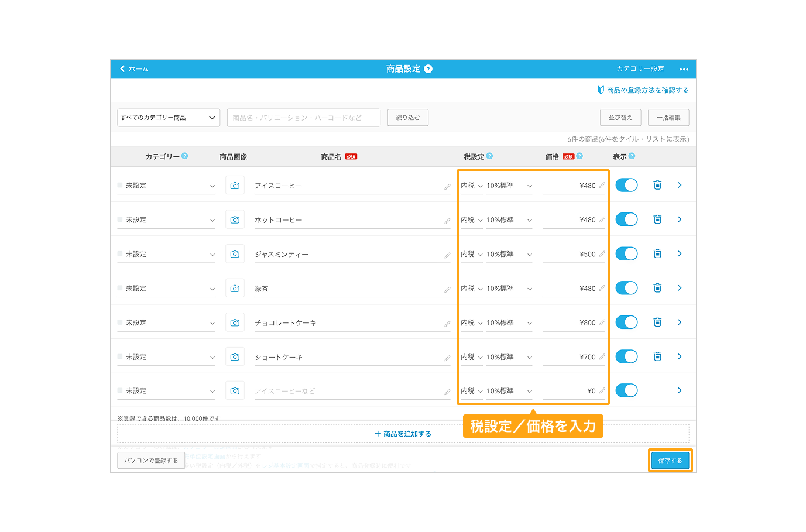Open category dropdown for 緑茶 row

166,289
